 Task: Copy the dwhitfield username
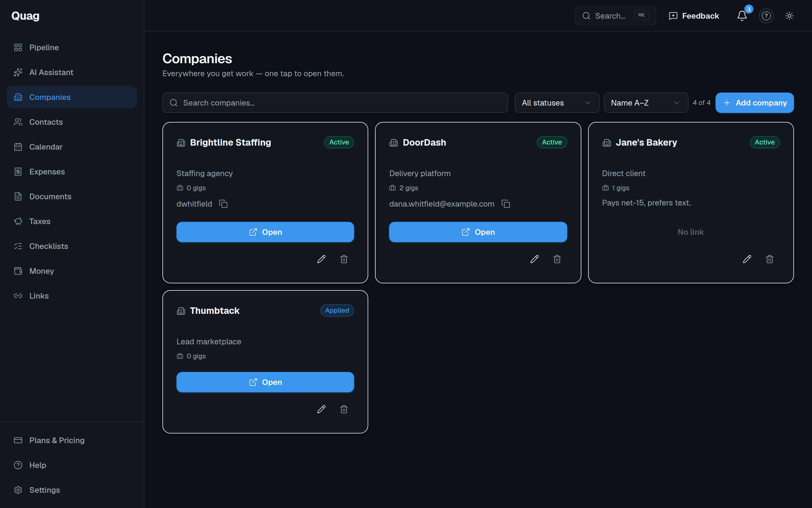(x=223, y=204)
